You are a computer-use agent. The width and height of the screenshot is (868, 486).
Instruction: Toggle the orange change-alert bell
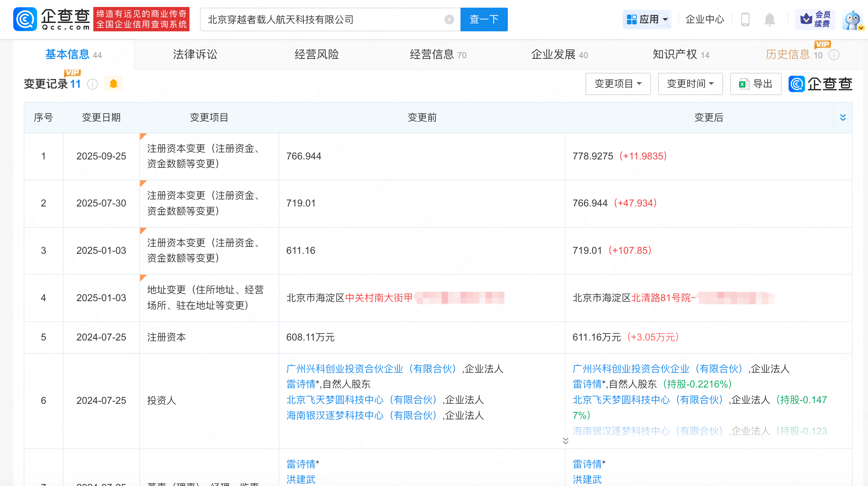[x=114, y=84]
